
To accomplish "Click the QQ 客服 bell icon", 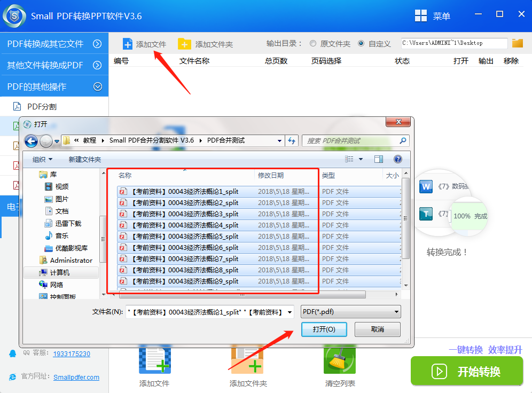I will (13, 353).
